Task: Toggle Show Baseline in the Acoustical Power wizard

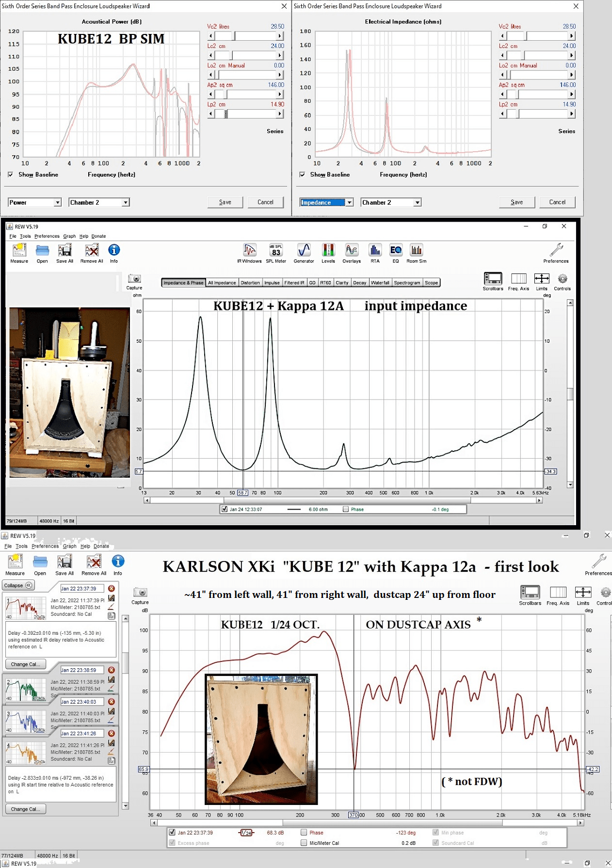Action: click(x=10, y=175)
